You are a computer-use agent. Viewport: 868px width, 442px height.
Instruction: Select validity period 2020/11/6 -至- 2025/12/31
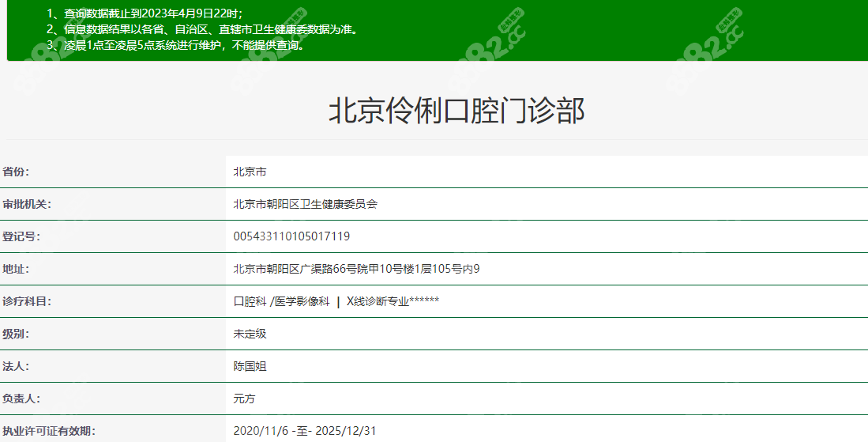point(305,431)
